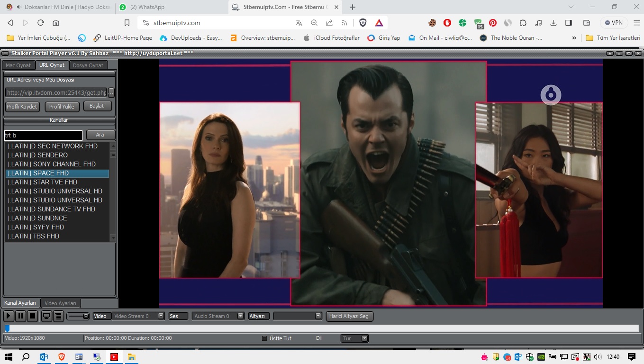The image size is (644, 364).
Task: Select the URL Oynat tab
Action: (x=52, y=65)
